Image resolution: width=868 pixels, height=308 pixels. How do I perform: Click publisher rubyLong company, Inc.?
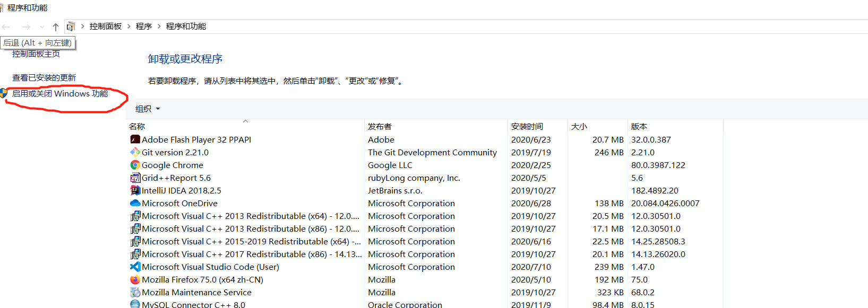pos(414,178)
